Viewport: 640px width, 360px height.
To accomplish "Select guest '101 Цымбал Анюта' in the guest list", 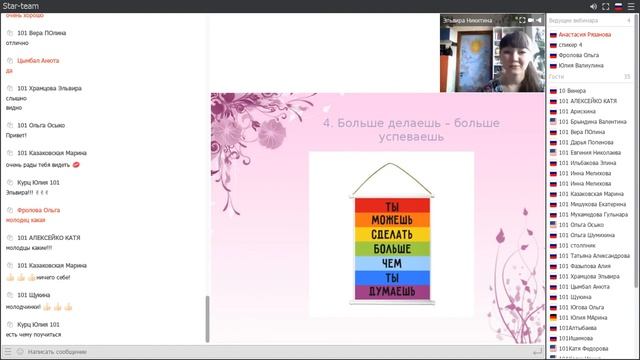I will (584, 287).
